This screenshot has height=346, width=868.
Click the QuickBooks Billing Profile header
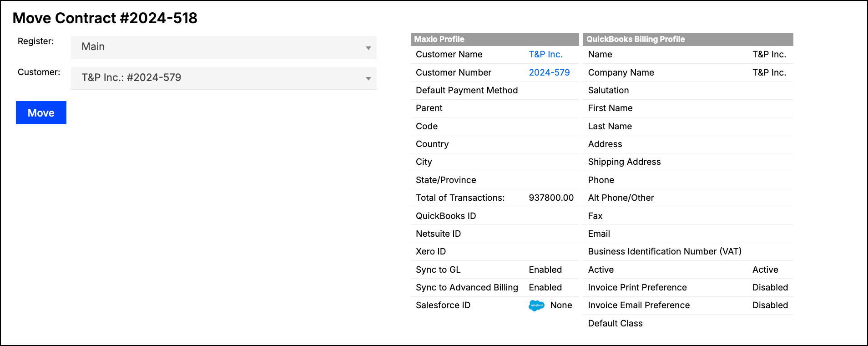(688, 39)
